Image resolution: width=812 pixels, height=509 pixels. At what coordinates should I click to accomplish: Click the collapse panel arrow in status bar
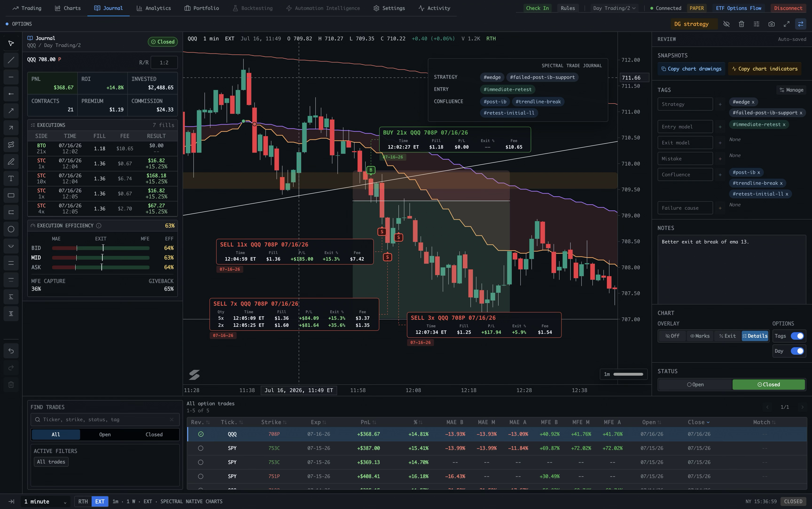click(x=11, y=501)
